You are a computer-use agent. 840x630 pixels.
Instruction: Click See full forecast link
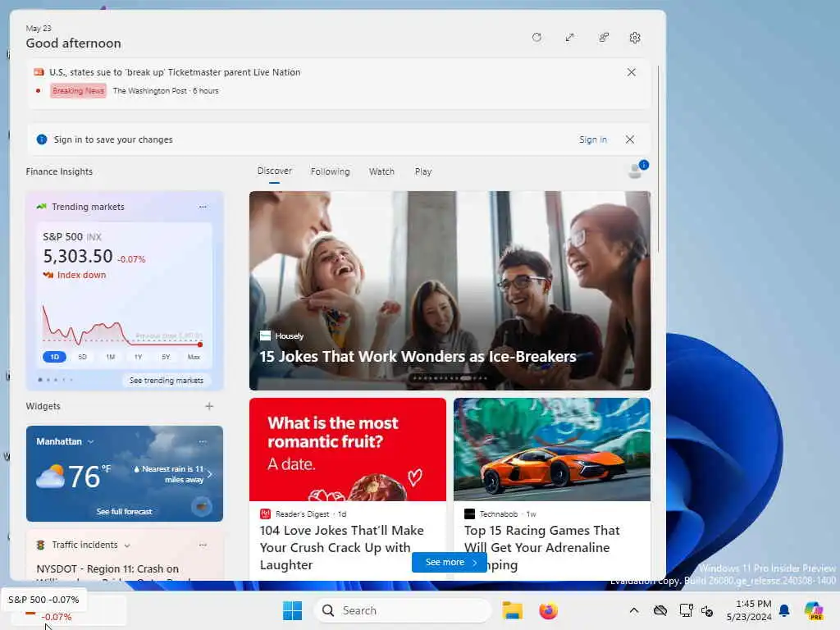(x=125, y=512)
